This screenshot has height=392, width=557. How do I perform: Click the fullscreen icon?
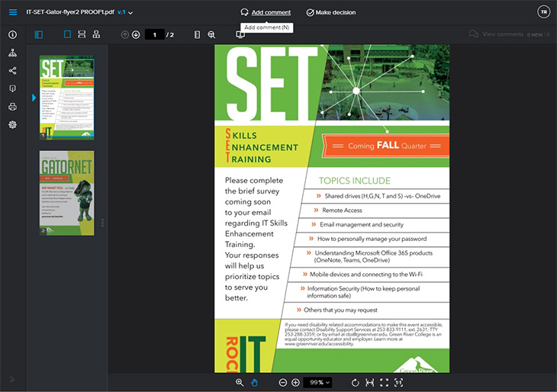pos(384,382)
